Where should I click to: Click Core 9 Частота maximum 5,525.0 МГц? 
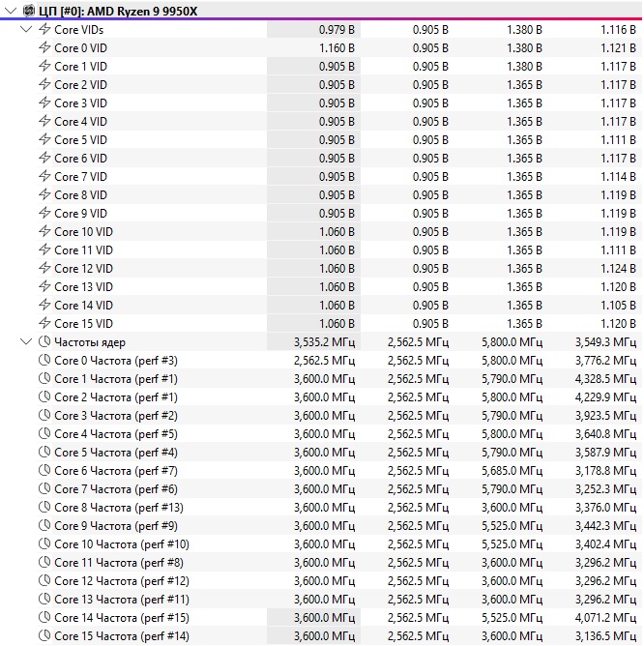pyautogui.click(x=512, y=526)
